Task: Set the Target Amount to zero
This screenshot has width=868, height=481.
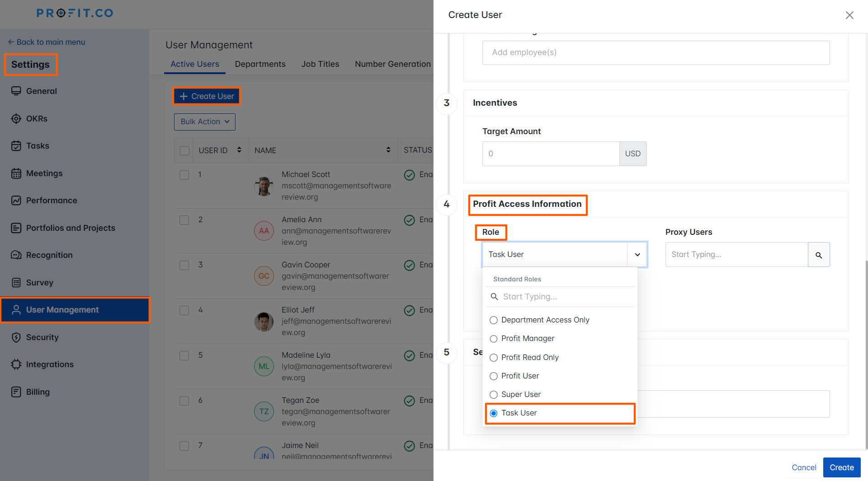Action: pyautogui.click(x=551, y=154)
